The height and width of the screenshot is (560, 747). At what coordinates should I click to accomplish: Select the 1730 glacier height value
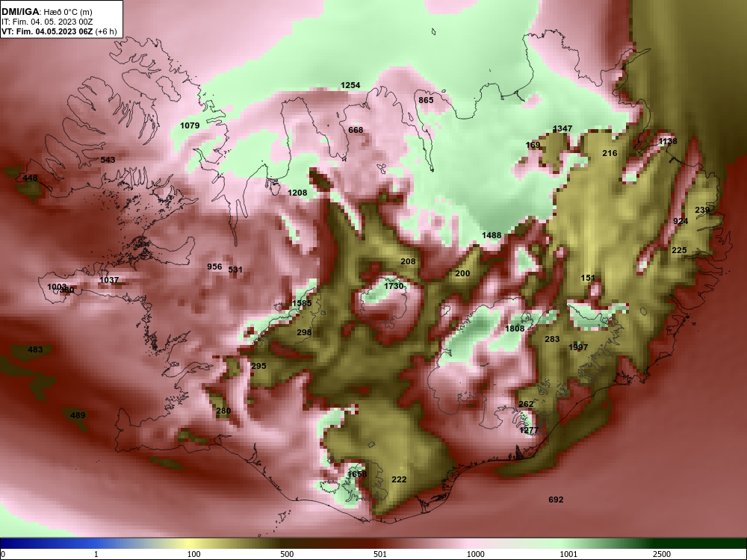[x=394, y=286]
